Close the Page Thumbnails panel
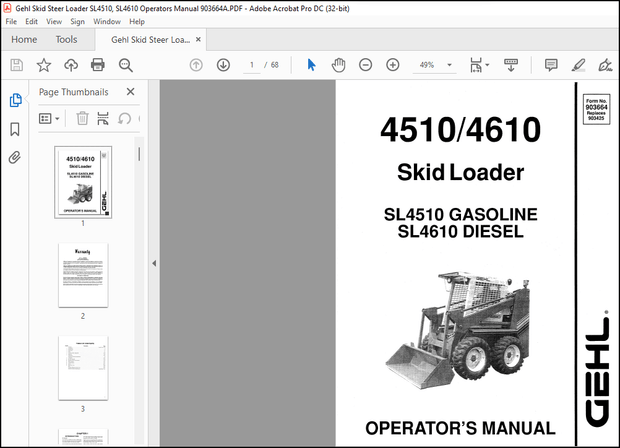620x448 pixels. point(130,92)
